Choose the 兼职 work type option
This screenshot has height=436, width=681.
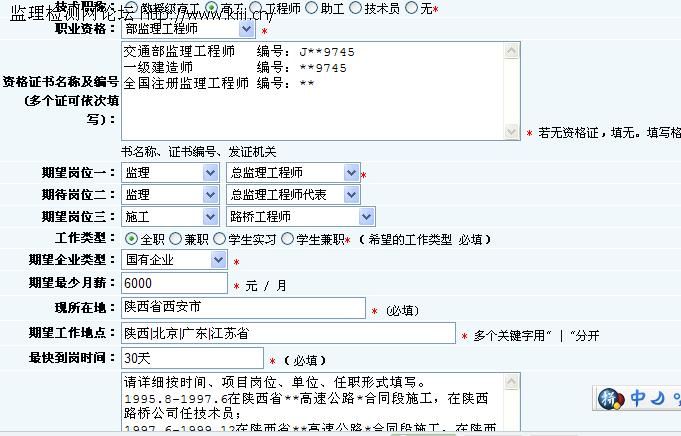coord(176,239)
